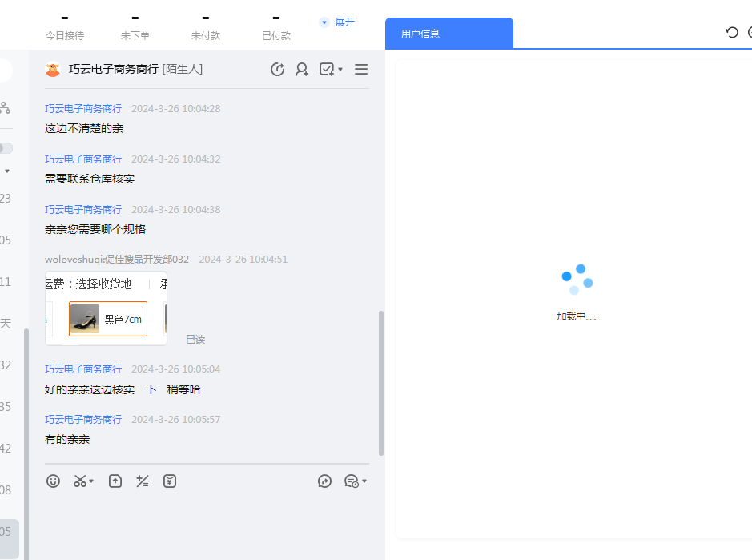
Task: Click the yen payment request icon
Action: pyautogui.click(x=170, y=481)
